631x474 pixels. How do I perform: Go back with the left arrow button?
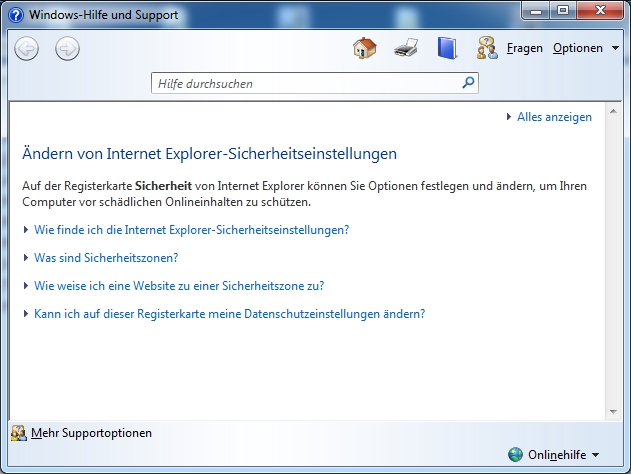click(27, 49)
